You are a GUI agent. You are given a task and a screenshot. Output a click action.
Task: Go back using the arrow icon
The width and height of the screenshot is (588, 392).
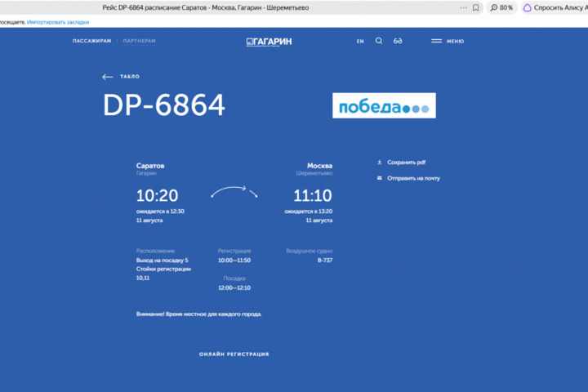pos(107,77)
